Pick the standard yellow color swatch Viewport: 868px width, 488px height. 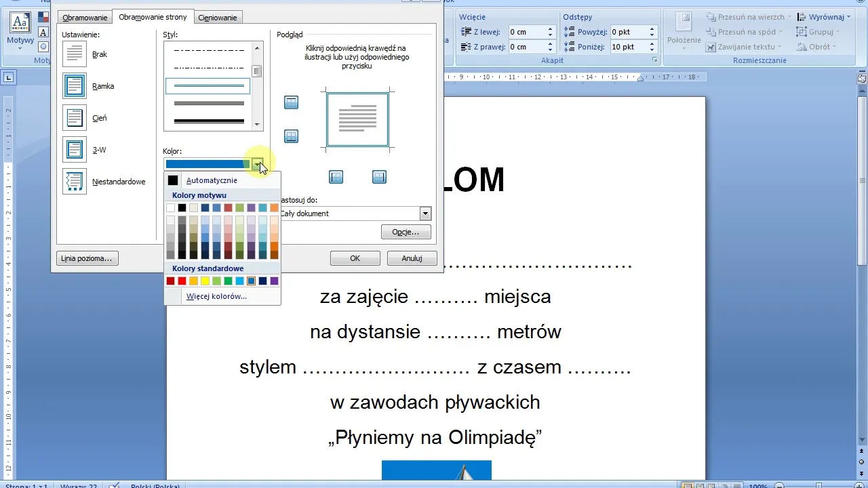[205, 281]
